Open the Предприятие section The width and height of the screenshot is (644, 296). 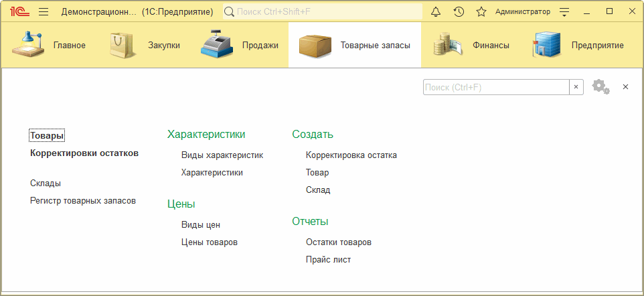pyautogui.click(x=578, y=46)
